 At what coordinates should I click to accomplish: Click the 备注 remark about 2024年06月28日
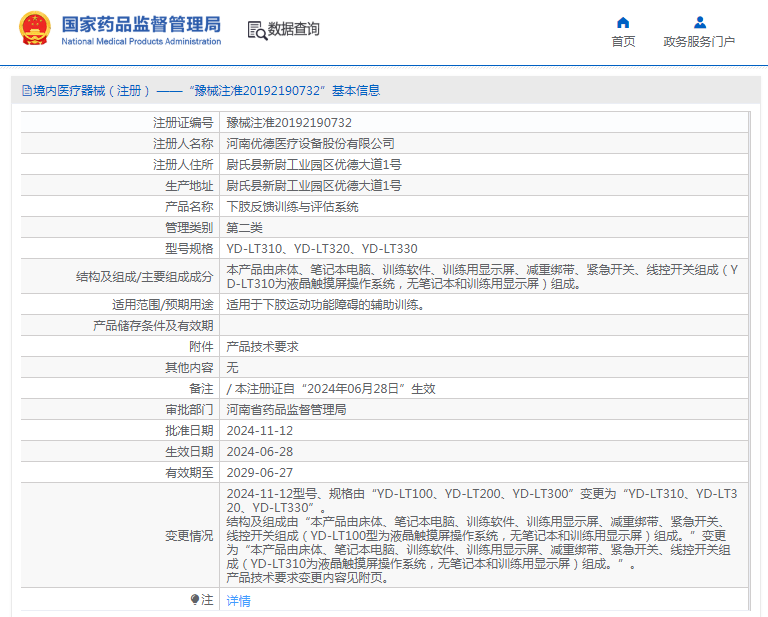point(331,389)
